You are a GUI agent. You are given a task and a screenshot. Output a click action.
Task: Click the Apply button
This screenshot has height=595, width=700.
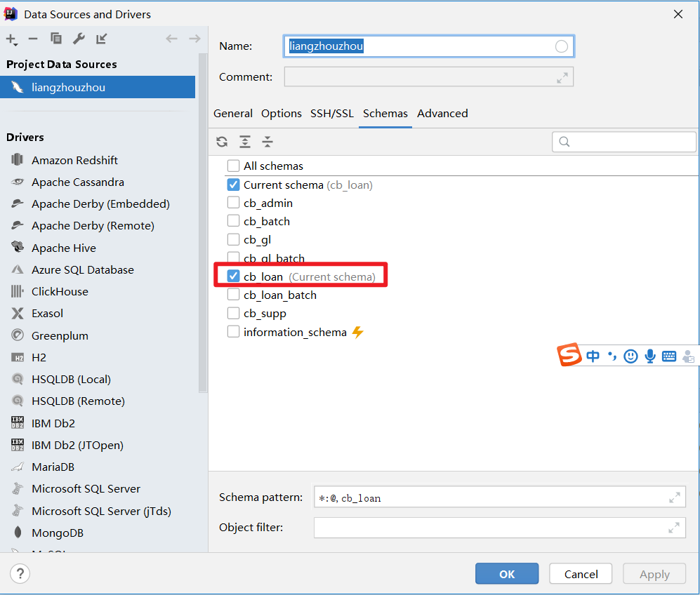pos(654,574)
